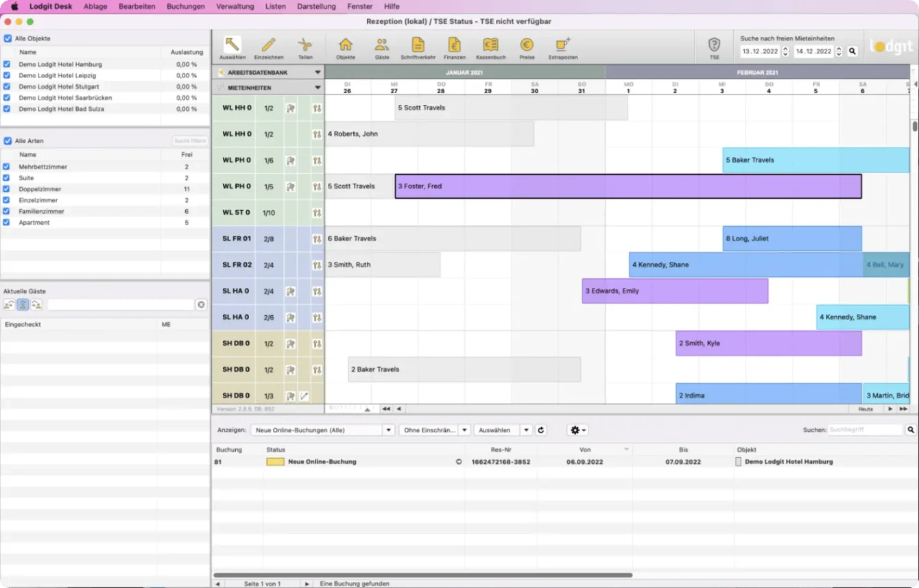
Task: Toggle the Alle Arten checkbox
Action: coord(8,141)
